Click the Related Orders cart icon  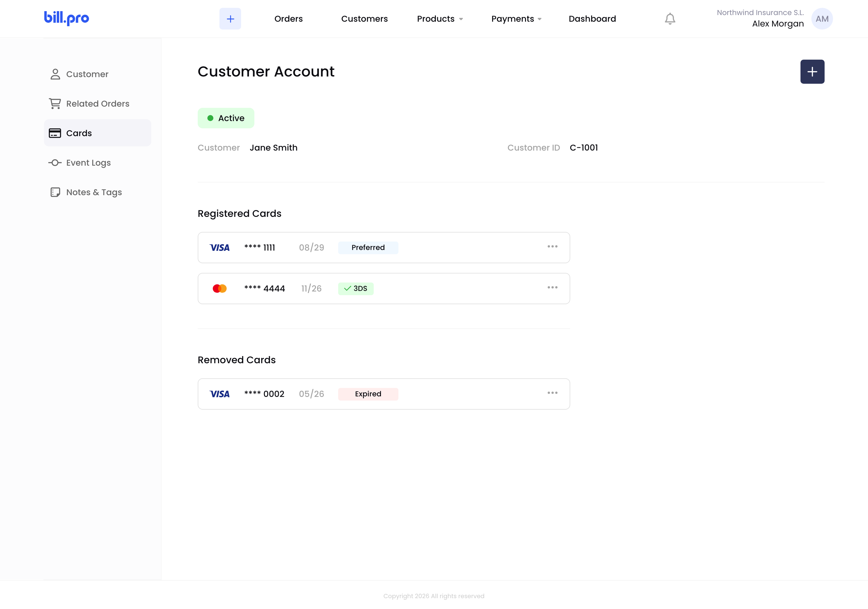point(55,104)
